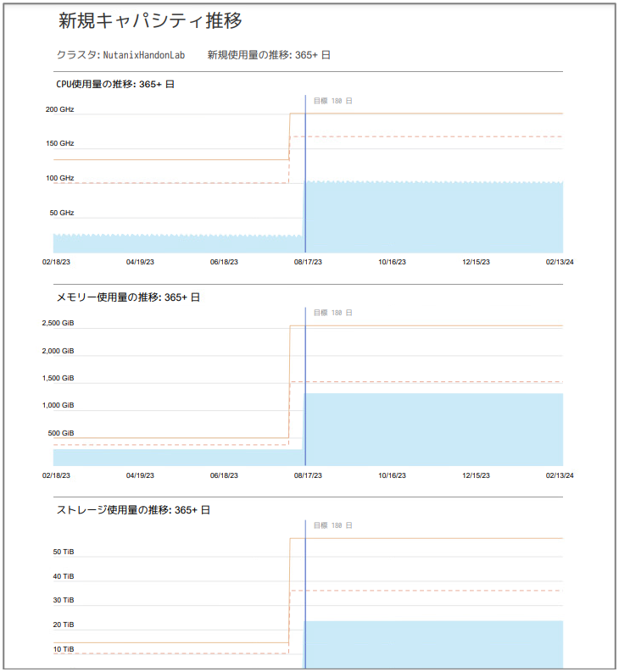Image resolution: width=619 pixels, height=672 pixels.
Task: Click the メモリー使用量の推移 section heading
Action: coord(128,297)
